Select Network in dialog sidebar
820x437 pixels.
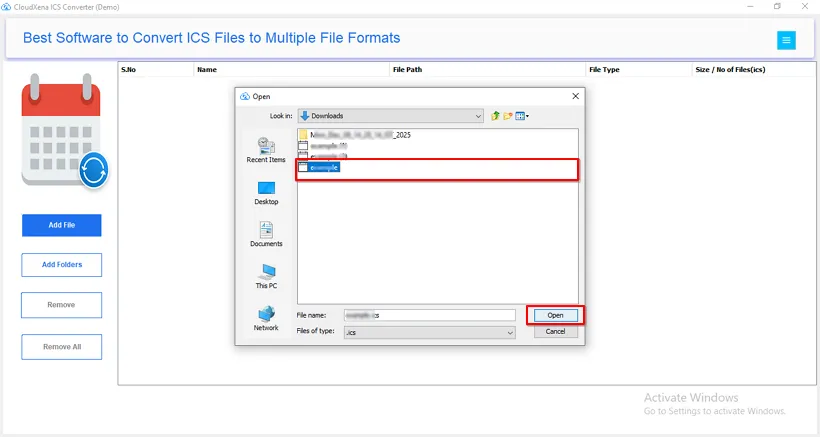point(266,318)
